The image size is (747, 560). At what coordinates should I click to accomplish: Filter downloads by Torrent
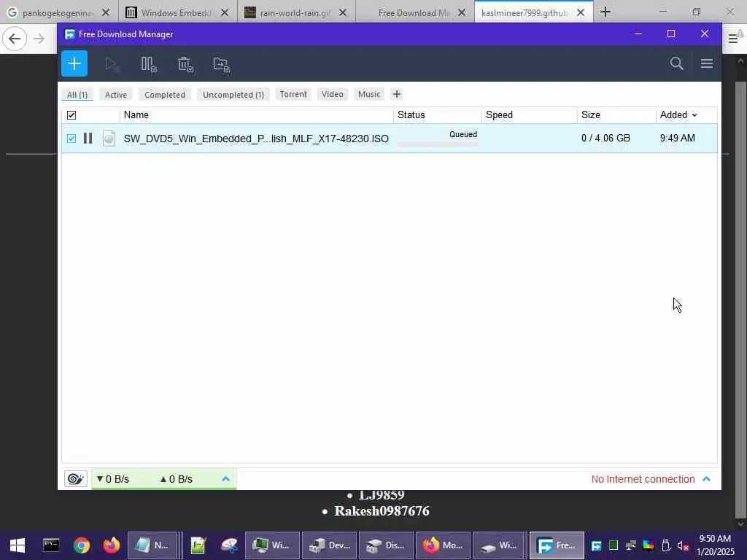tap(293, 94)
